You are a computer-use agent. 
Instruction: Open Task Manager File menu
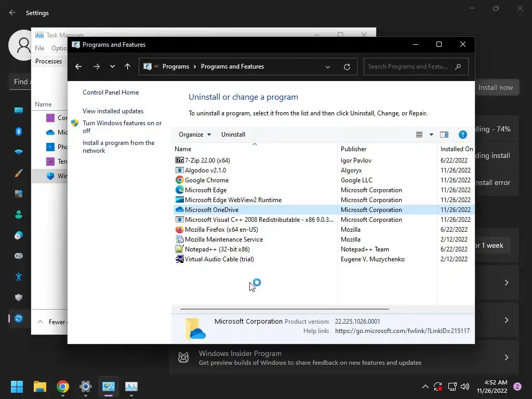click(x=39, y=48)
